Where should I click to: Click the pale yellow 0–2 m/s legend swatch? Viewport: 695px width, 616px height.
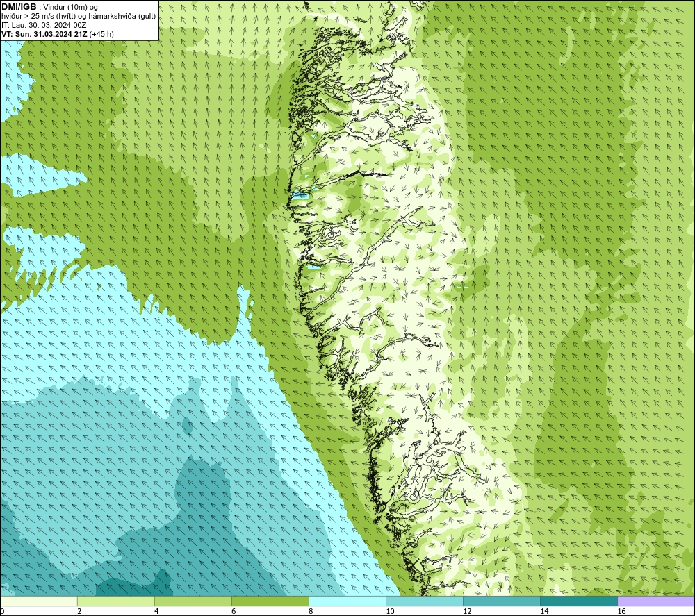[x=39, y=601]
